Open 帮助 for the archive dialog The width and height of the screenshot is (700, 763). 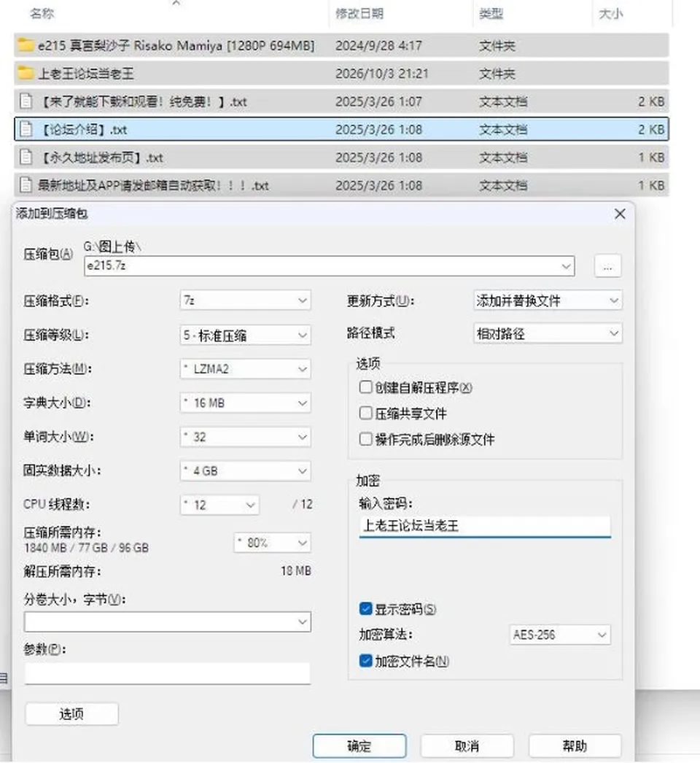(x=575, y=746)
